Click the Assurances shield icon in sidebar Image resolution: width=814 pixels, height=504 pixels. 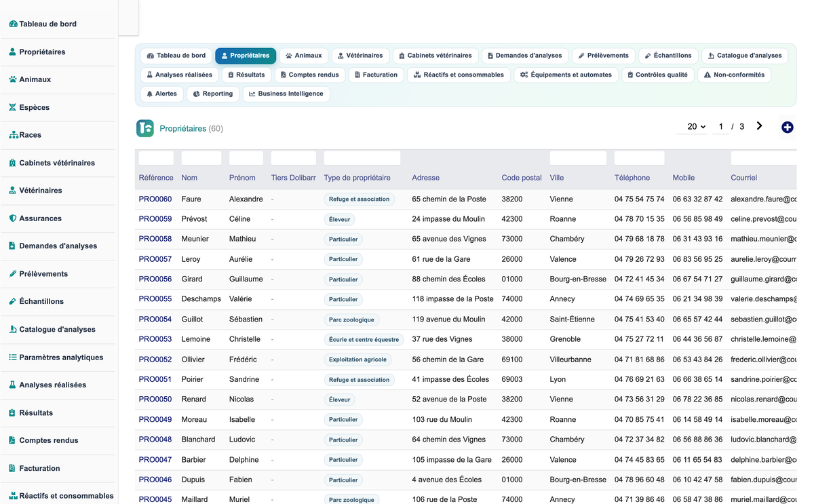[x=13, y=218]
